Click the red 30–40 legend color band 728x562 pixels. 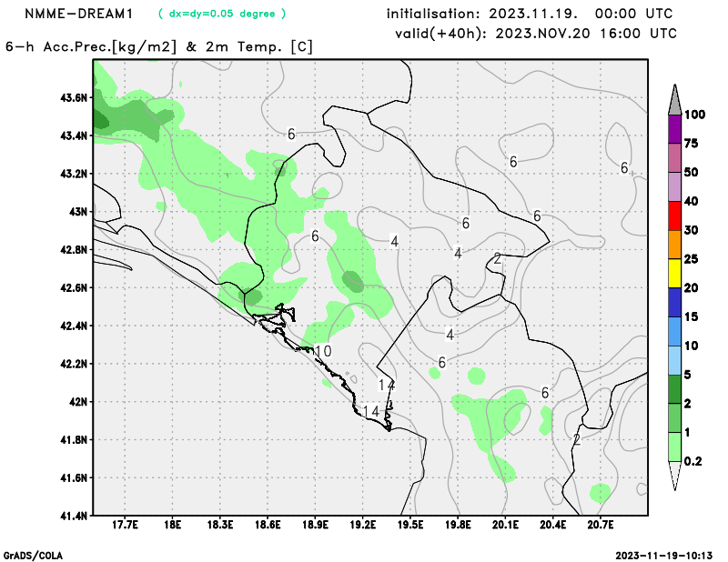(674, 216)
